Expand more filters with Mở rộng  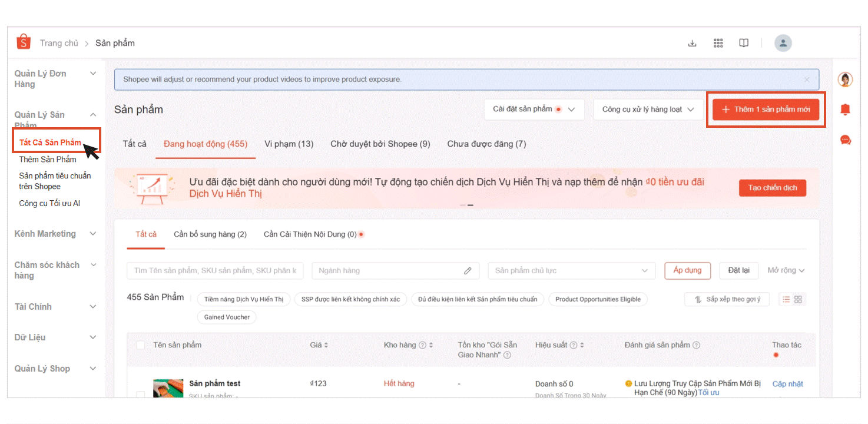pos(786,270)
